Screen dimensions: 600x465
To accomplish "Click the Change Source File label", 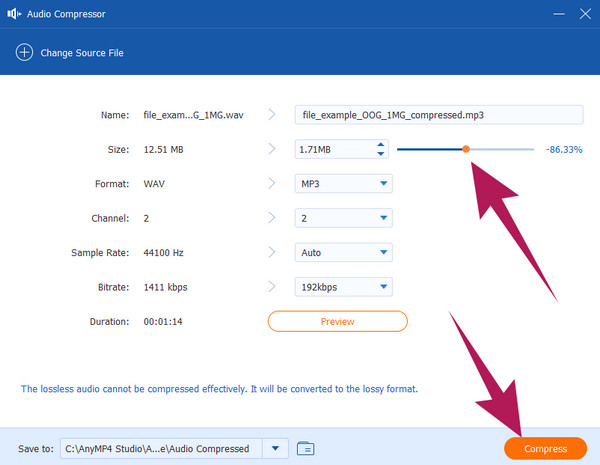I will 82,53.
